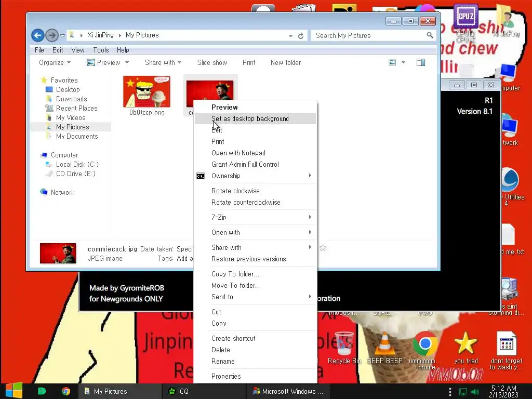Select Local Disk (C:) in the sidebar
The height and width of the screenshot is (399, 532).
77,164
